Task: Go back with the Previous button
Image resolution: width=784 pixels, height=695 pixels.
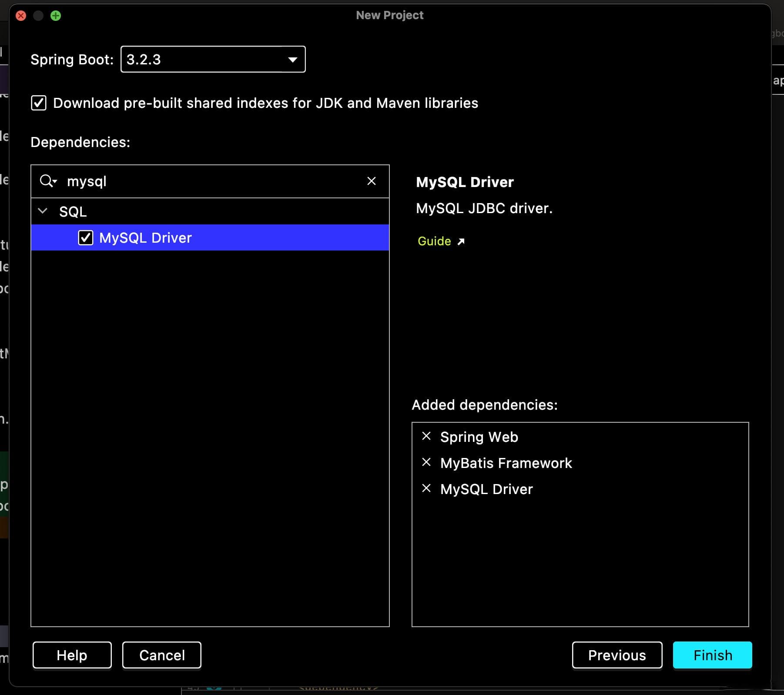Action: tap(617, 655)
